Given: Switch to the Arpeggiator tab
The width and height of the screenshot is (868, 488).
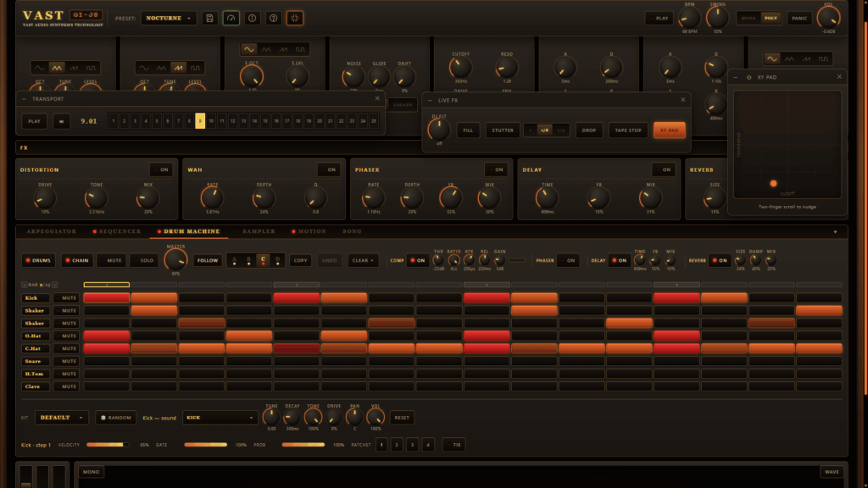Looking at the screenshot, I should (x=52, y=231).
